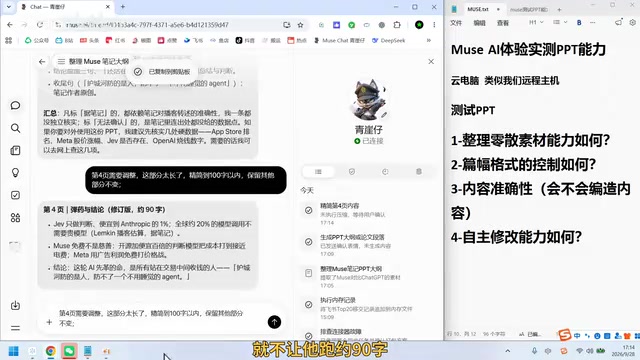Screen dimensions: 640x360
Task: Click the document icon beside 整理Muse笔记PPT大纲
Action: 309,273
